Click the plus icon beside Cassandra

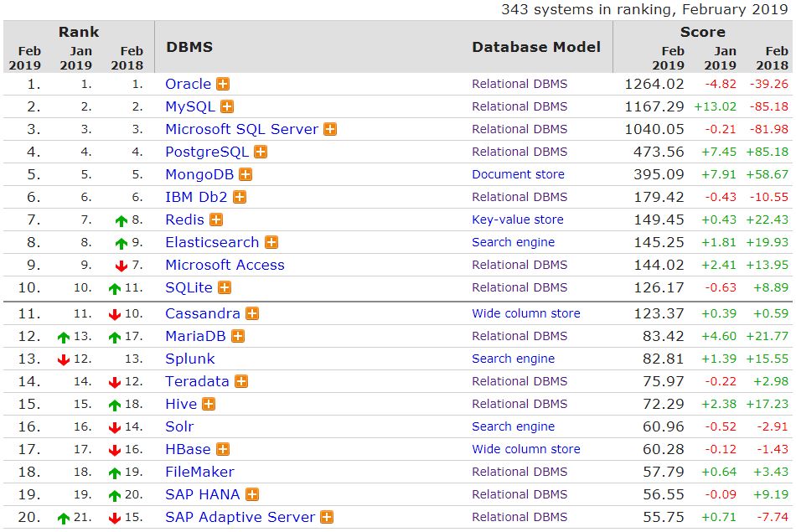coord(252,313)
